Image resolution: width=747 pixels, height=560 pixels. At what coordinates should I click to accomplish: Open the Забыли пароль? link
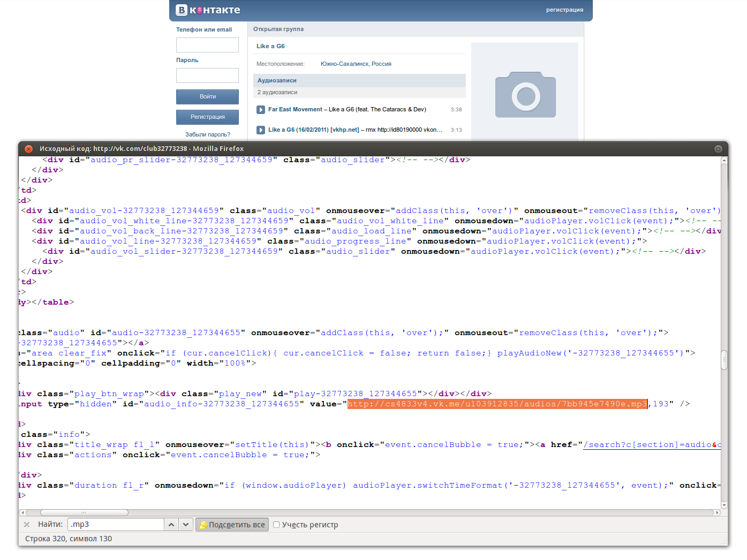pyautogui.click(x=208, y=135)
